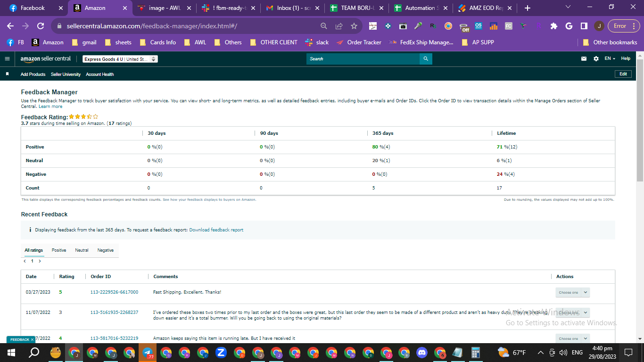Viewport: 644px width, 362px height.
Task: Open the Seller Central hamburger menu
Action: pos(7,59)
